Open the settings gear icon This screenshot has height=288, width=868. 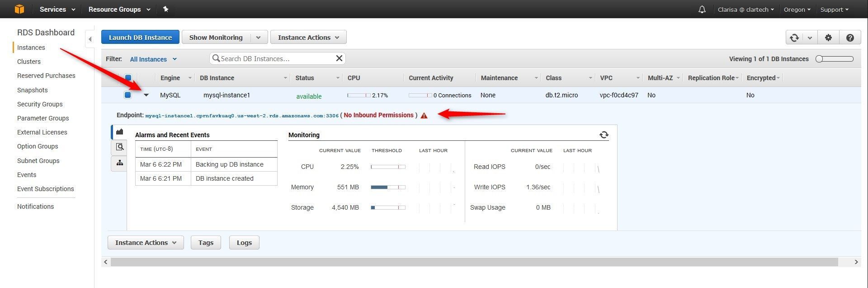828,38
